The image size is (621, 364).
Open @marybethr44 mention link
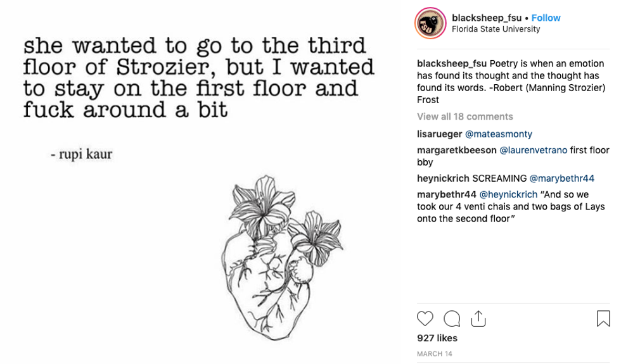pos(562,179)
